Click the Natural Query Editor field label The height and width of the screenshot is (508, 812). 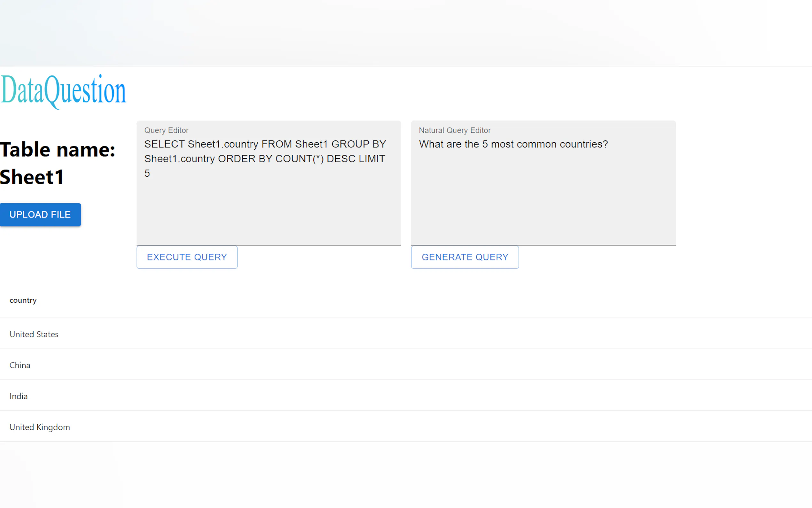click(454, 131)
